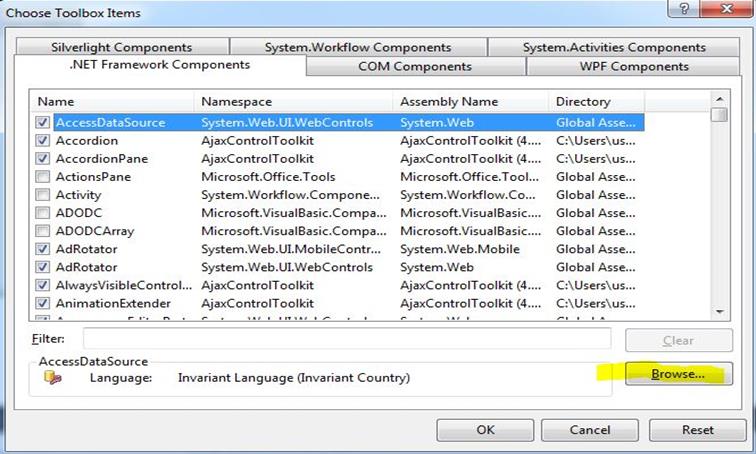Uncheck AdRotator in System.Web.UI.MobileControls row
The image size is (756, 454).
coord(42,249)
